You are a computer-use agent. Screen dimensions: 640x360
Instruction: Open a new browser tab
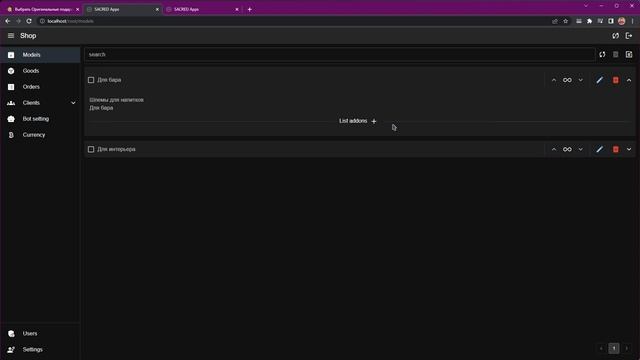click(250, 9)
